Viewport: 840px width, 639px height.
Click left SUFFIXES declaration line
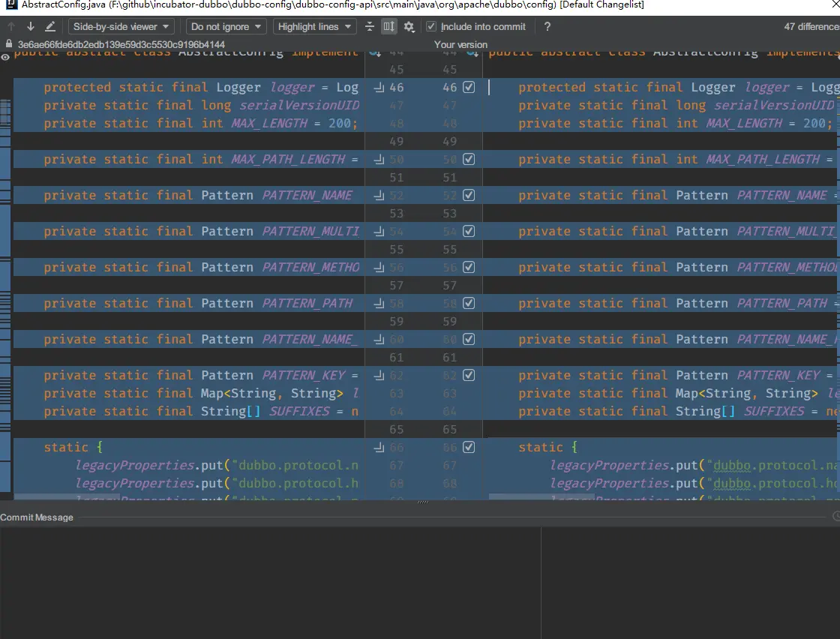(x=201, y=411)
